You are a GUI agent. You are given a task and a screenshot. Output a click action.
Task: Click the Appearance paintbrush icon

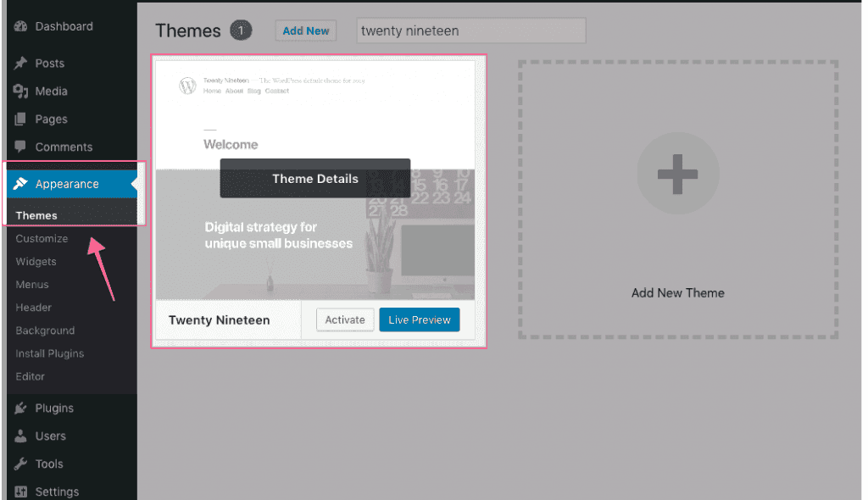(20, 184)
